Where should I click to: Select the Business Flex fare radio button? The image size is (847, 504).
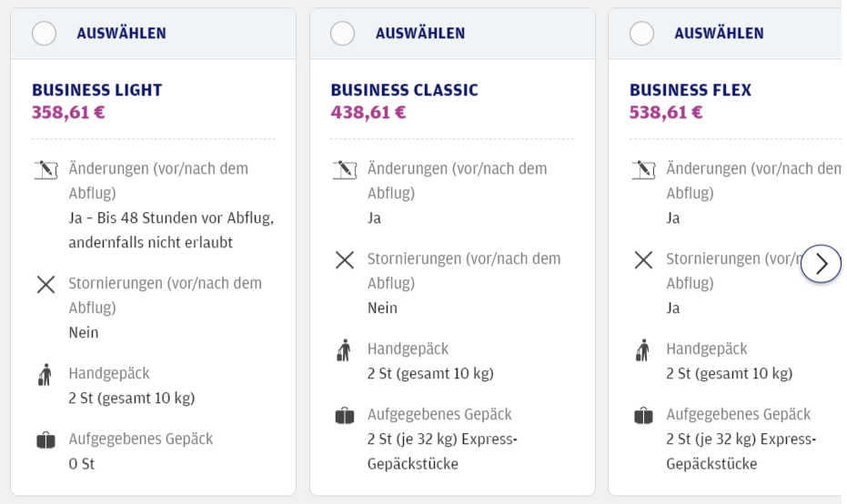point(641,34)
